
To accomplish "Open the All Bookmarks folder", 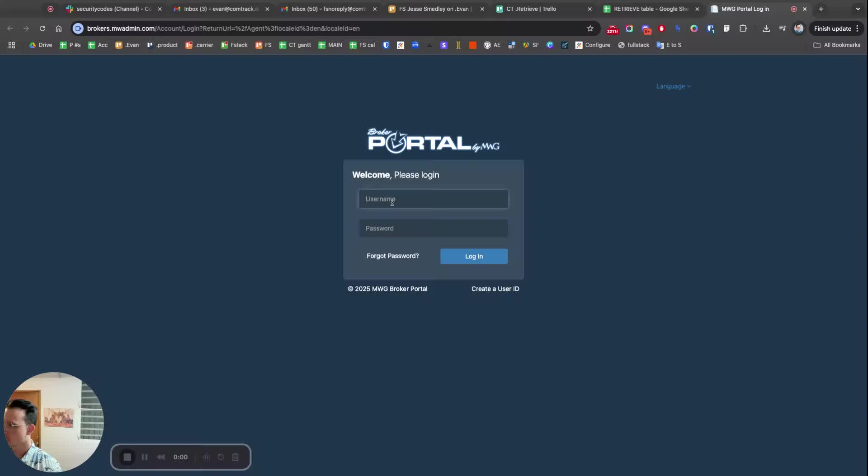I will 837,45.
